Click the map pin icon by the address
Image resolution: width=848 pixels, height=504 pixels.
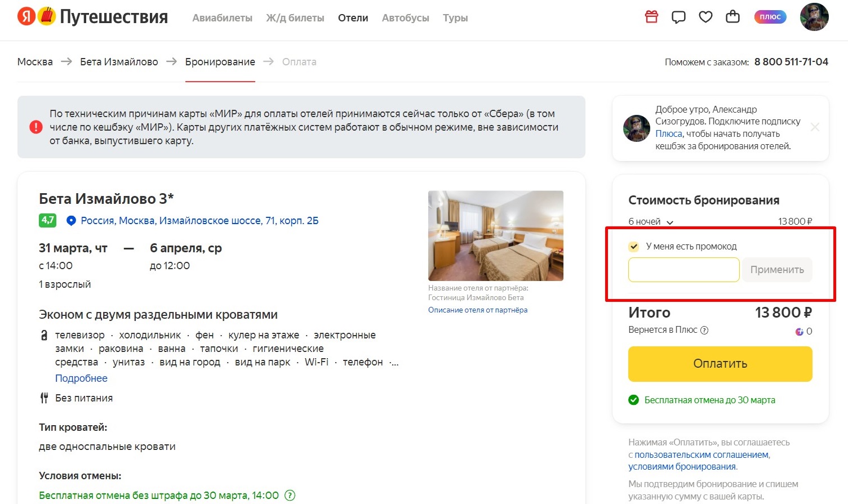[x=71, y=221]
